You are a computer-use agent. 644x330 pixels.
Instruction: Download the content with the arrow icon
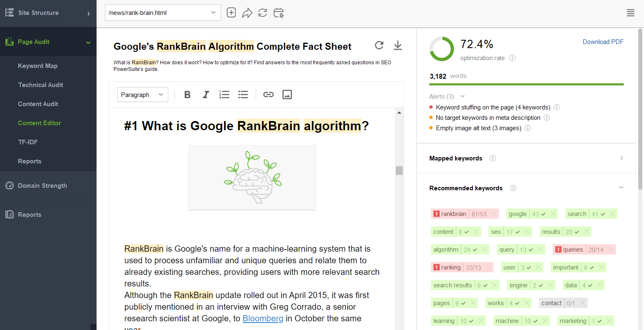pos(398,45)
